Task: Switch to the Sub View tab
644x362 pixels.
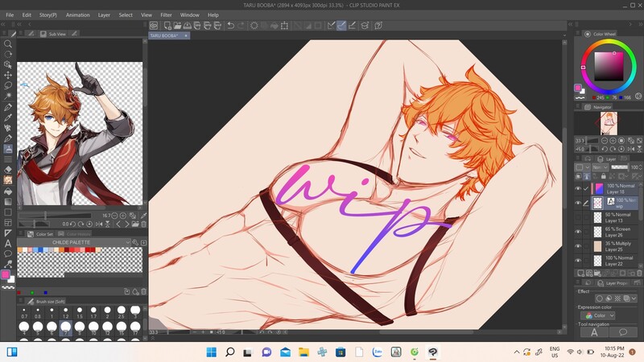Action: tap(53, 34)
